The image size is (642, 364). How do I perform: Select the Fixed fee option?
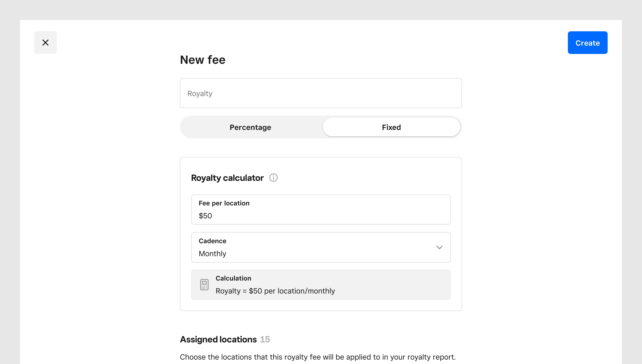[391, 127]
